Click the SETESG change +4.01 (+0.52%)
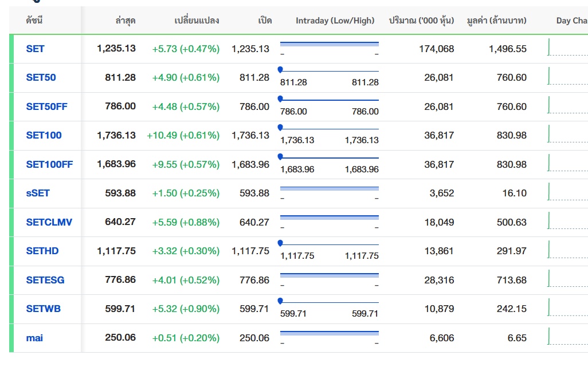Viewport: 588px width, 367px height. pyautogui.click(x=186, y=280)
